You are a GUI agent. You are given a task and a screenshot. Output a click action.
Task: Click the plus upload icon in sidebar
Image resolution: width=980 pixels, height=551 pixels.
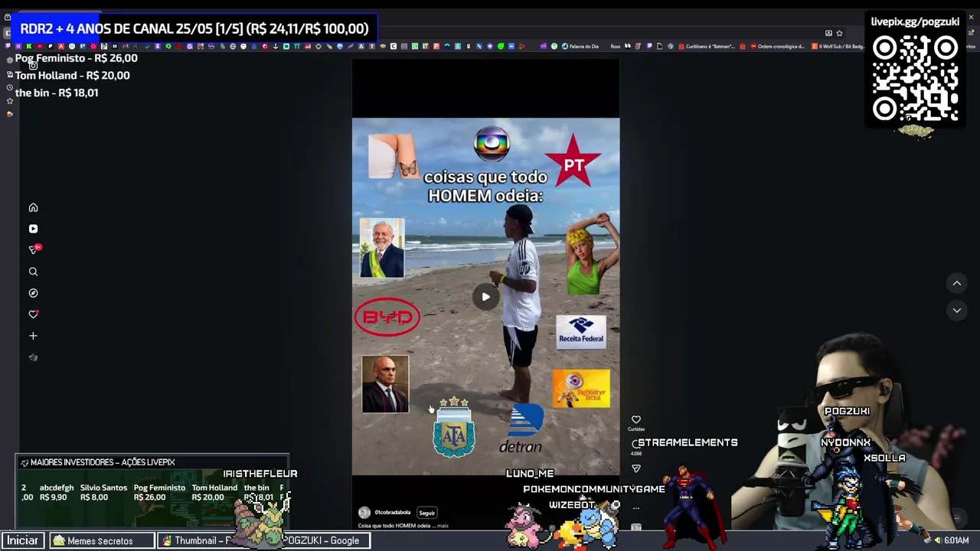33,336
